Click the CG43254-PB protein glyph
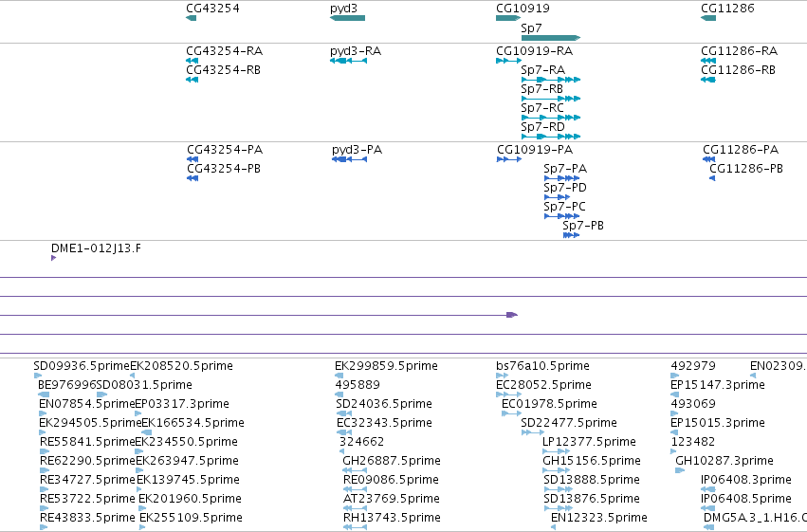 193,178
